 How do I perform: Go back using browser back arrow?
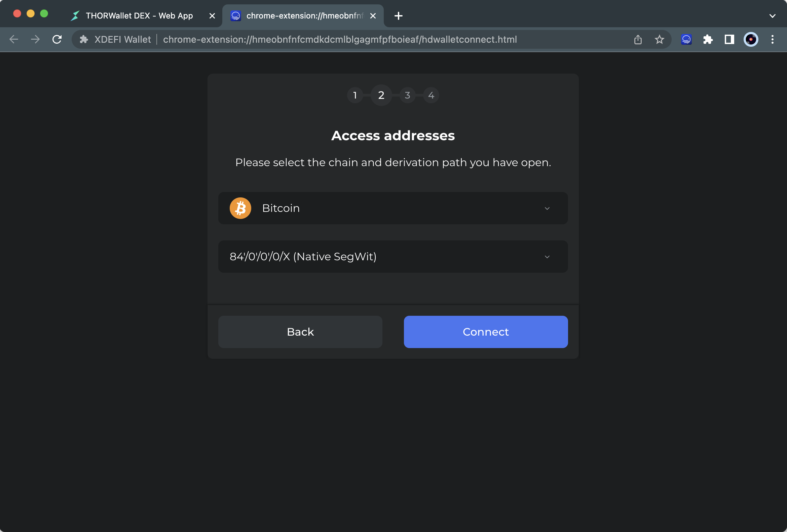click(14, 40)
